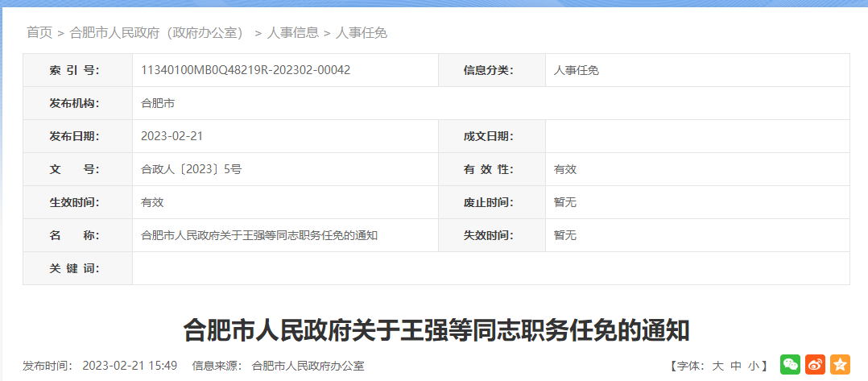This screenshot has height=381, width=868.
Task: Click the 发布机构 label cell
Action: 77,104
